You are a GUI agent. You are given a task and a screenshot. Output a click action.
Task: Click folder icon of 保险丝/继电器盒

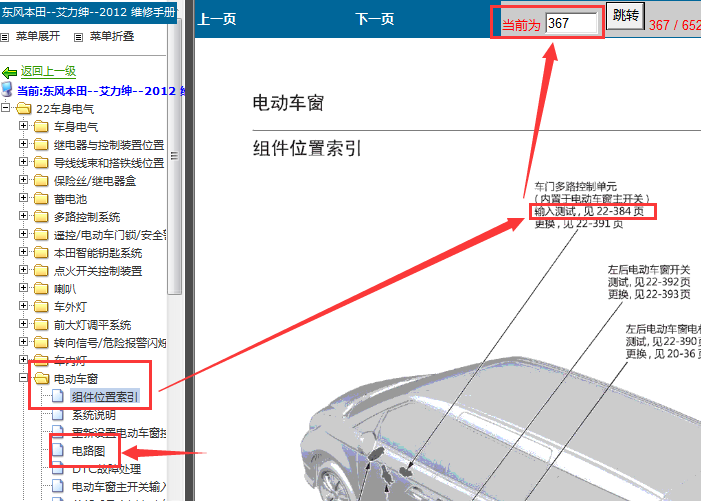click(x=41, y=181)
